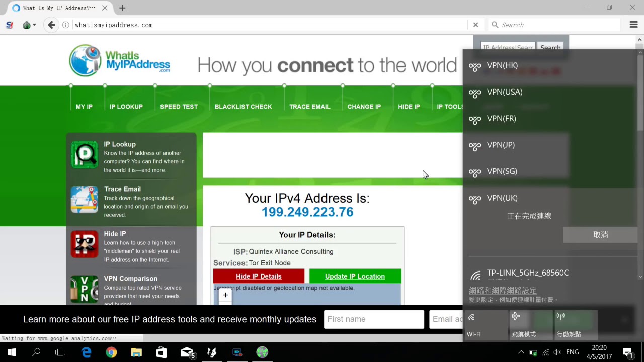The width and height of the screenshot is (644, 362).
Task: Toggle the Wi-Fi quick action tile
Action: coord(486,325)
